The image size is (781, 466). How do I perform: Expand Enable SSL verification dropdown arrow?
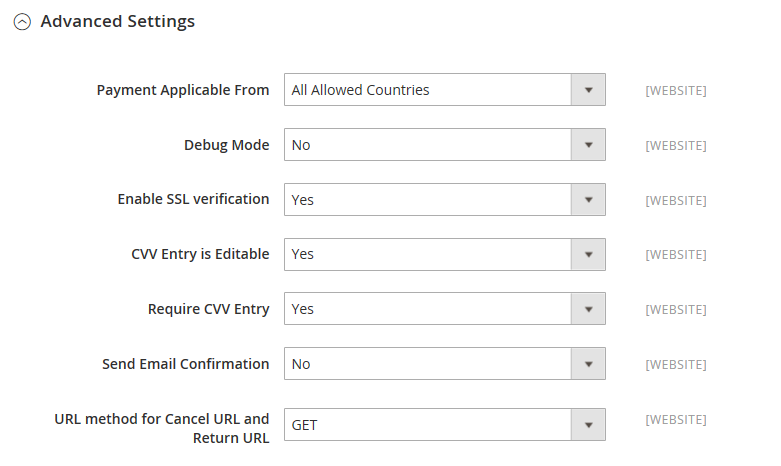point(588,200)
